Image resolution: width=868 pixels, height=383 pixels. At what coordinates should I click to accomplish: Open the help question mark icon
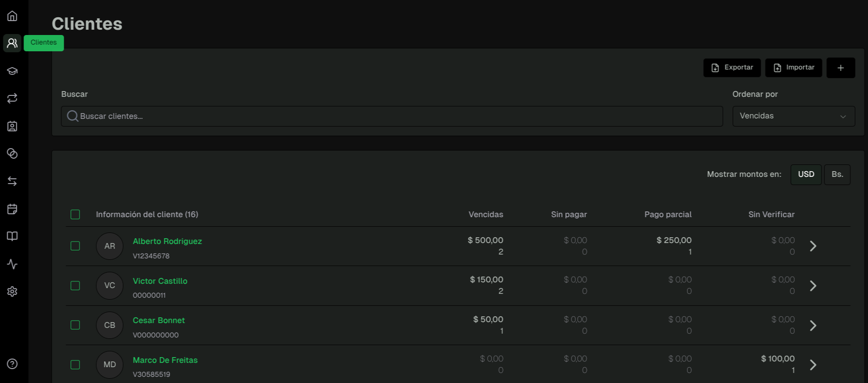[12, 364]
